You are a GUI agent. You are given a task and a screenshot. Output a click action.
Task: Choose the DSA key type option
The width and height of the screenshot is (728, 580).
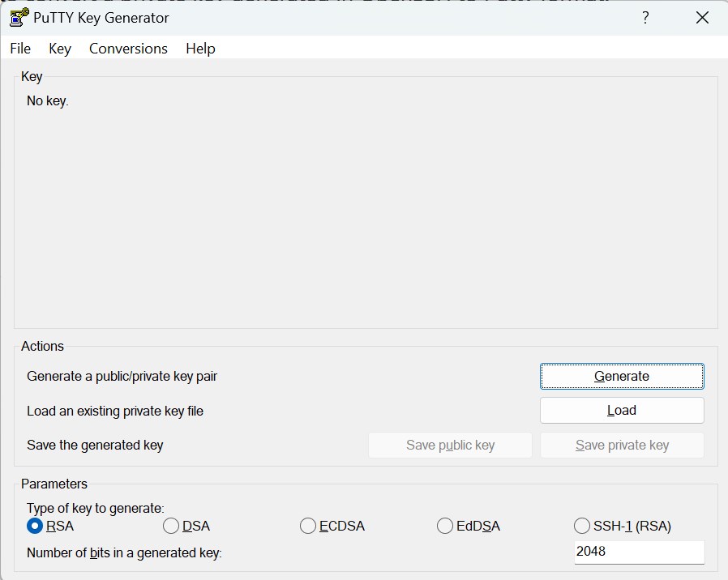tap(171, 527)
